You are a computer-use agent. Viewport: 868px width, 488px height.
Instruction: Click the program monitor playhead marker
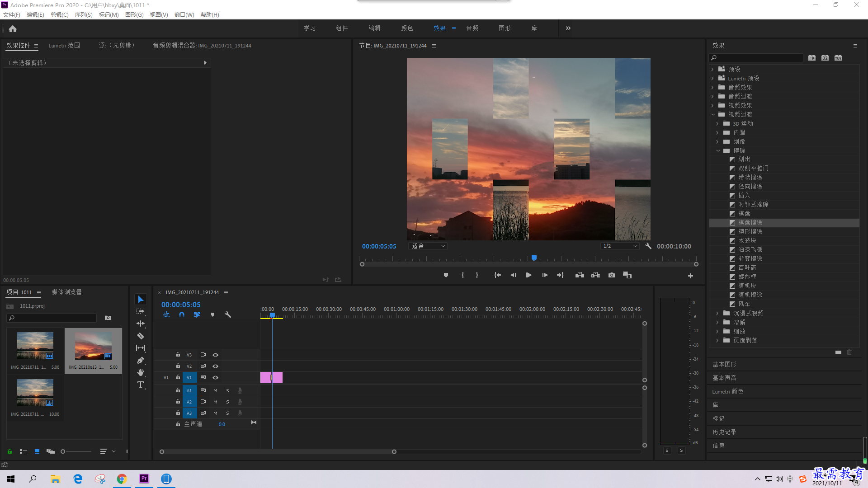click(534, 258)
